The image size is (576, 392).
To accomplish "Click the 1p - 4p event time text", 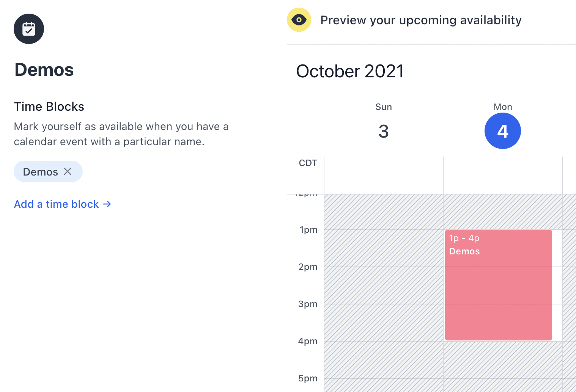I will click(x=464, y=238).
